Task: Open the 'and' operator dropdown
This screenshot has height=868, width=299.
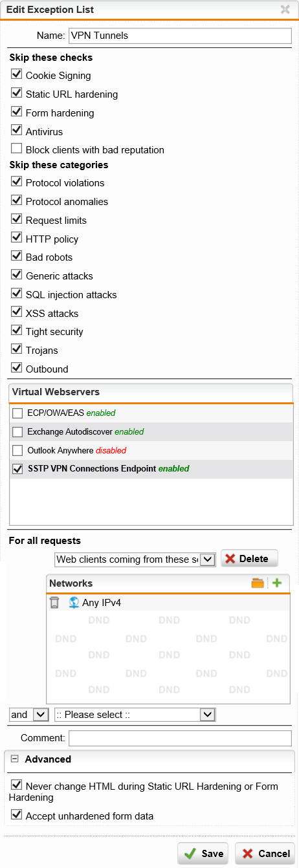Action: pos(29,715)
